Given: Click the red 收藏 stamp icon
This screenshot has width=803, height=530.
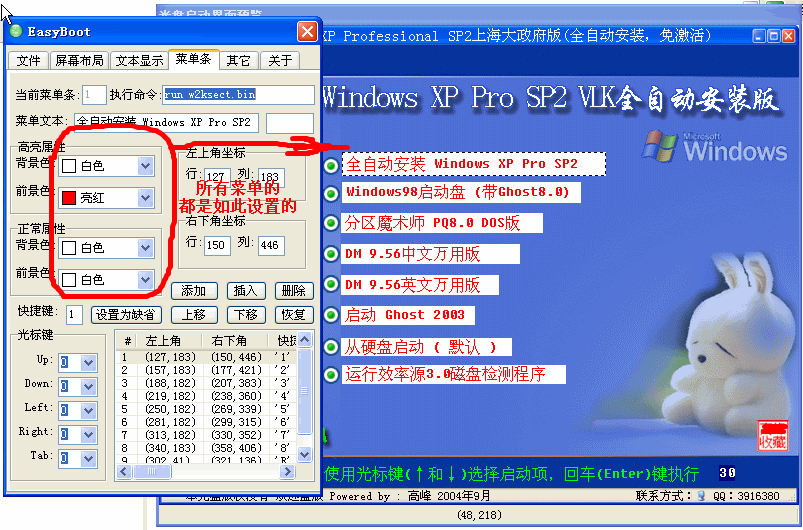Looking at the screenshot, I should pos(773,435).
